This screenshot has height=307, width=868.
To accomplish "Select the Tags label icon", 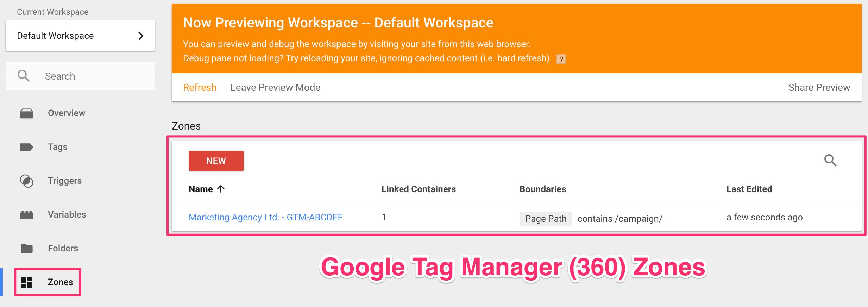I will click(x=27, y=147).
